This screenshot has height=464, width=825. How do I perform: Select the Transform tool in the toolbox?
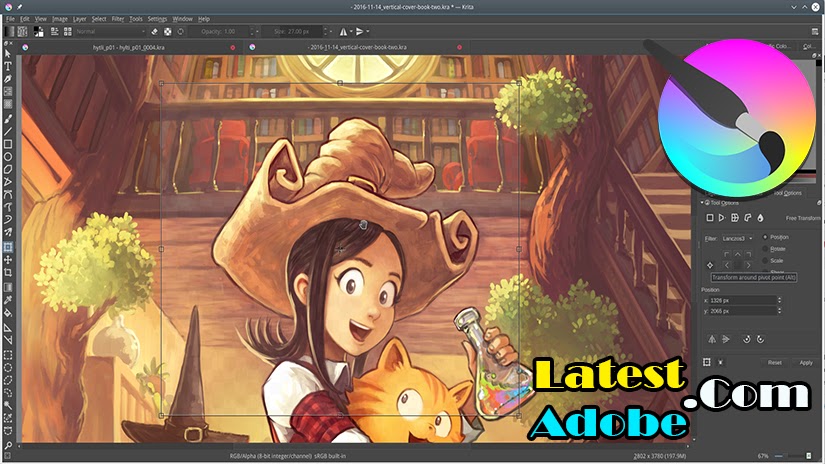click(8, 247)
